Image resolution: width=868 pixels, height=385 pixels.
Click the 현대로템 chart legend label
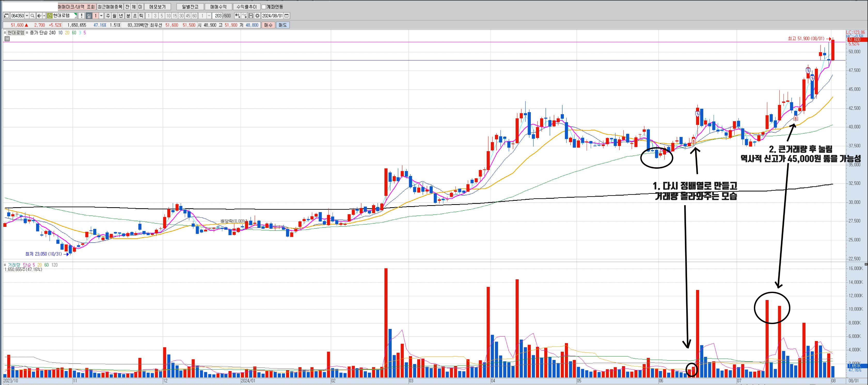16,33
